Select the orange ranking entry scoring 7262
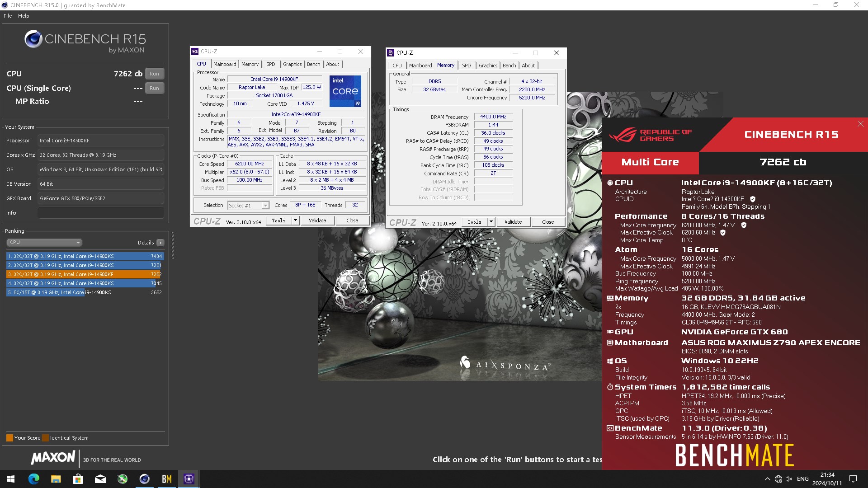The height and width of the screenshot is (488, 868). [x=85, y=274]
